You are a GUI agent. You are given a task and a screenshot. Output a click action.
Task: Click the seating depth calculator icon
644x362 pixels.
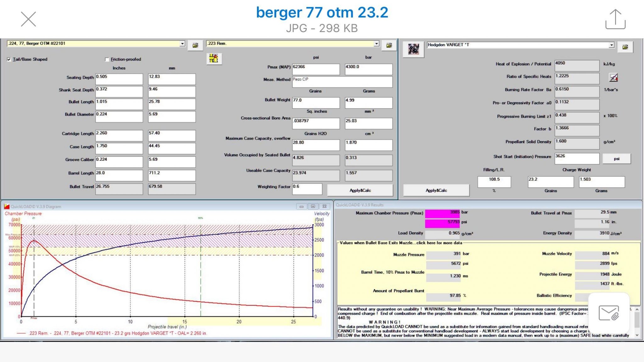click(x=214, y=58)
